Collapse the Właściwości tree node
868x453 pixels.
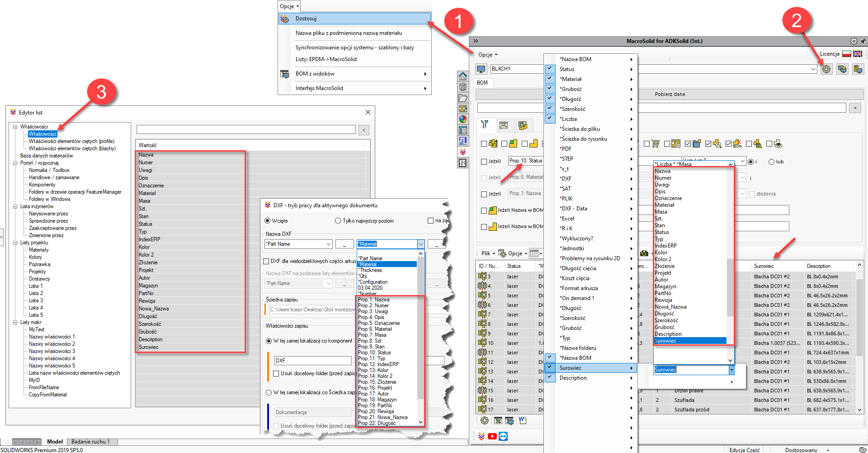coord(15,127)
